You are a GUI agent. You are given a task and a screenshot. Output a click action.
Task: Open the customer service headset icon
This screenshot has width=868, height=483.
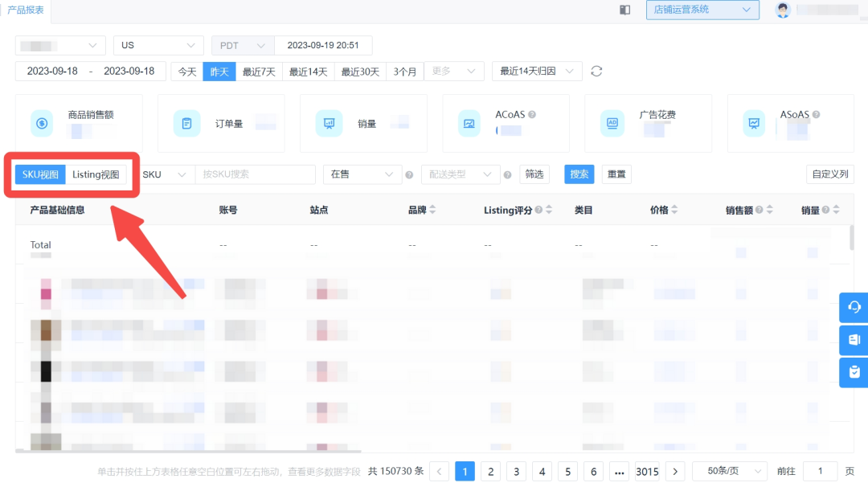pos(853,307)
